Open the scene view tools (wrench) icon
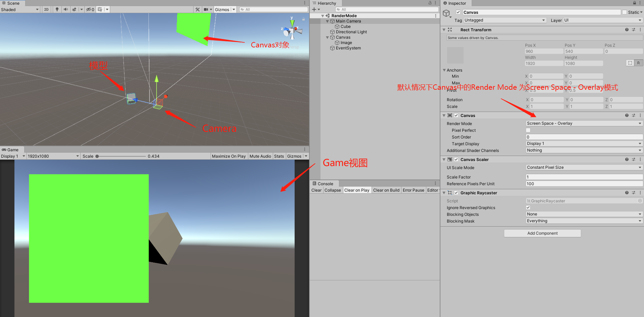The height and width of the screenshot is (317, 644). 197,9
